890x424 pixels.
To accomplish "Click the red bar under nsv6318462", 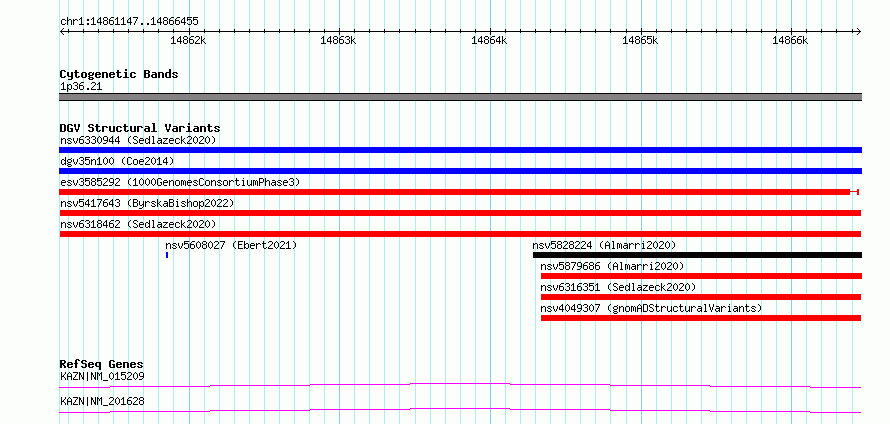I will 460,234.
